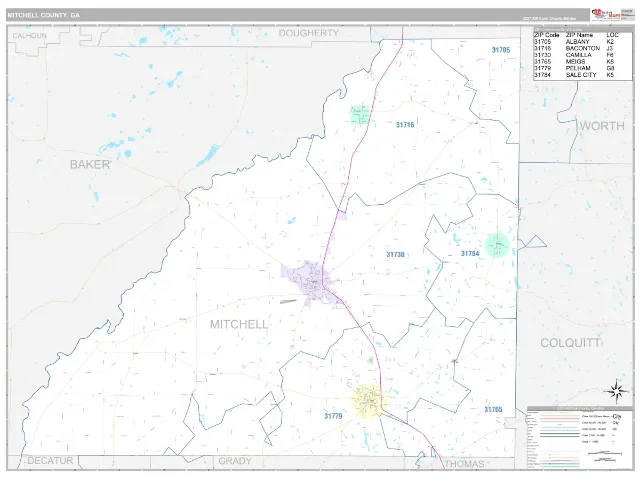The width and height of the screenshot is (640, 480).
Task: Click MEIGS in the ZIP index table
Action: pos(575,62)
